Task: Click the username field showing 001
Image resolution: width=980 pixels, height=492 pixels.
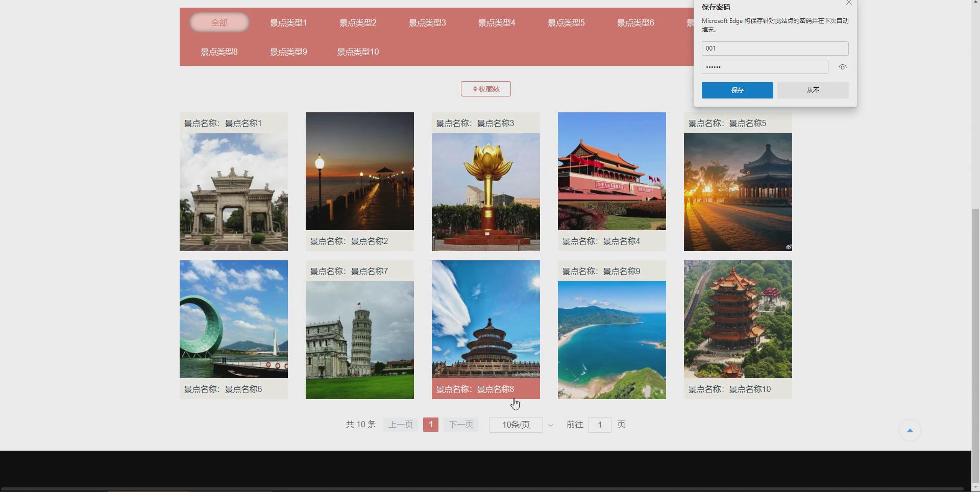Action: [774, 48]
